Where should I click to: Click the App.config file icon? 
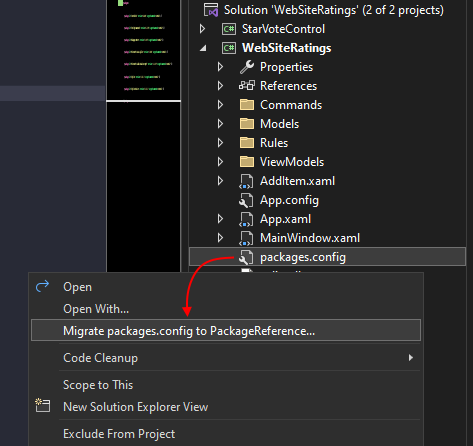pyautogui.click(x=246, y=200)
